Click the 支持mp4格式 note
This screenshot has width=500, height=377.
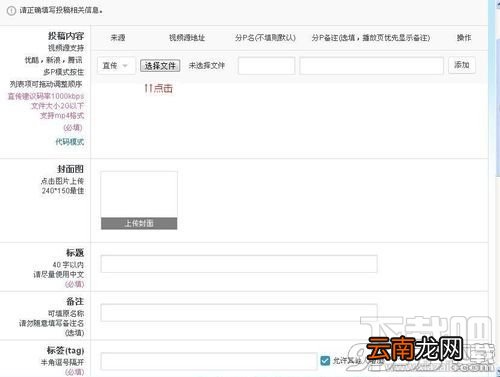click(x=62, y=116)
